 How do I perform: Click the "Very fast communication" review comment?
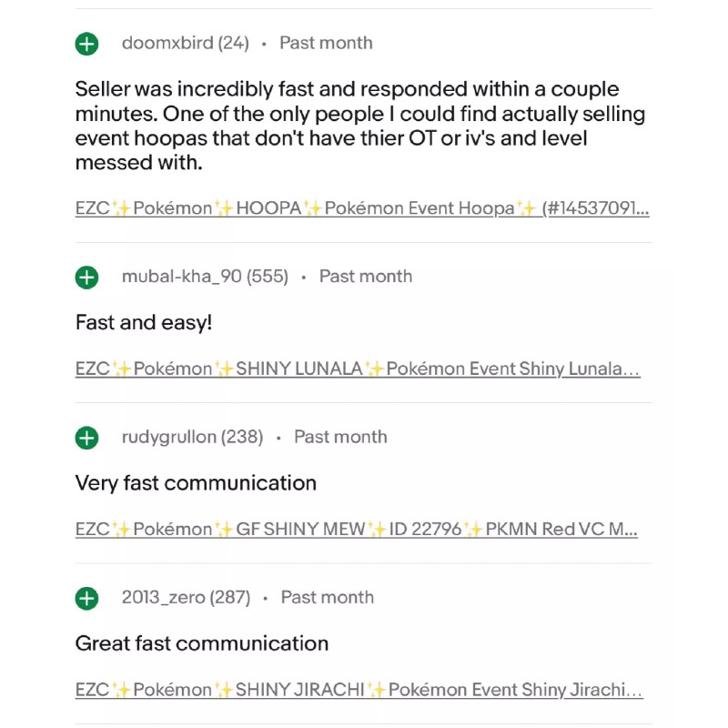tap(196, 482)
